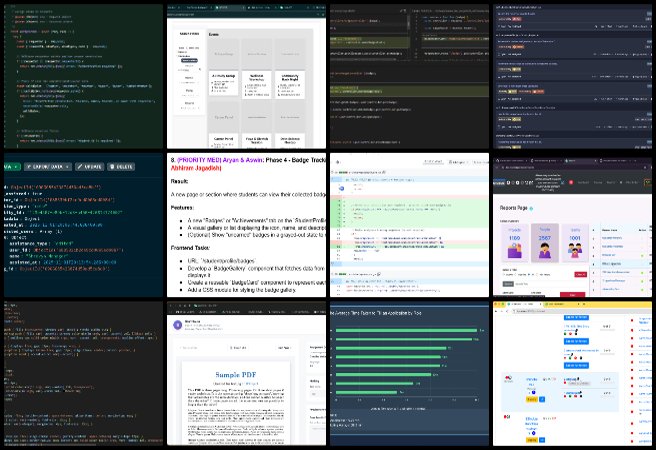Click the yellow button in the bottom list row
The height and width of the screenshot is (450, 656).
coord(531,440)
